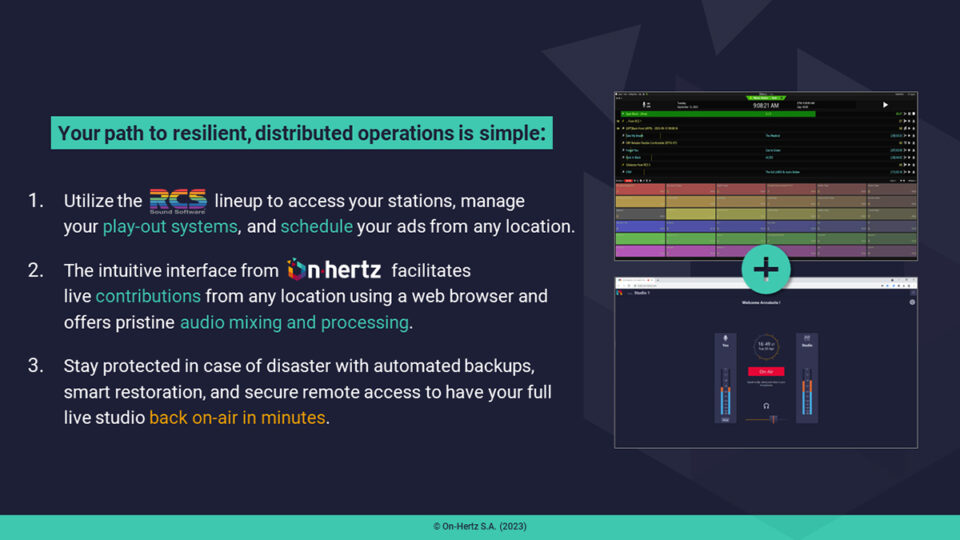Viewport: 960px width, 540px height.
Task: Click the headphones icon under On Air
Action: tap(766, 406)
